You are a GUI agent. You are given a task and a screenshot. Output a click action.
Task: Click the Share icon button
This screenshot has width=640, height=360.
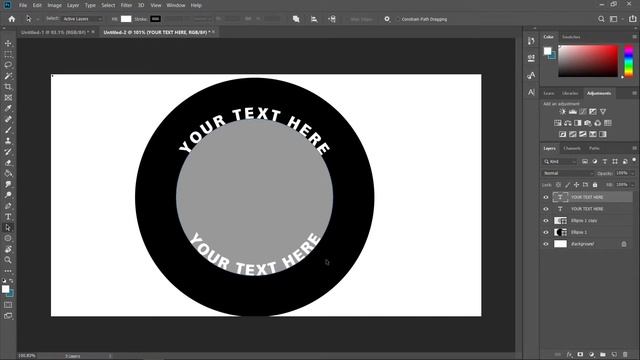(x=633, y=19)
